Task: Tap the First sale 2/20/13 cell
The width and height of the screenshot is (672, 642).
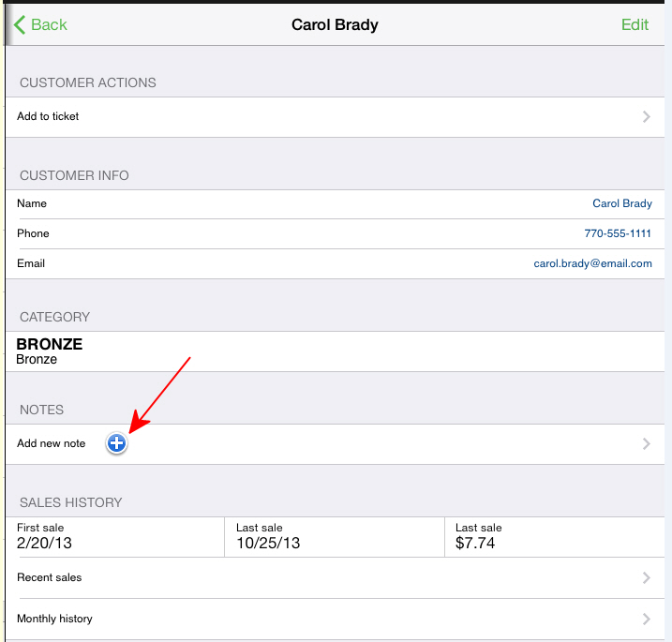Action: (x=115, y=537)
